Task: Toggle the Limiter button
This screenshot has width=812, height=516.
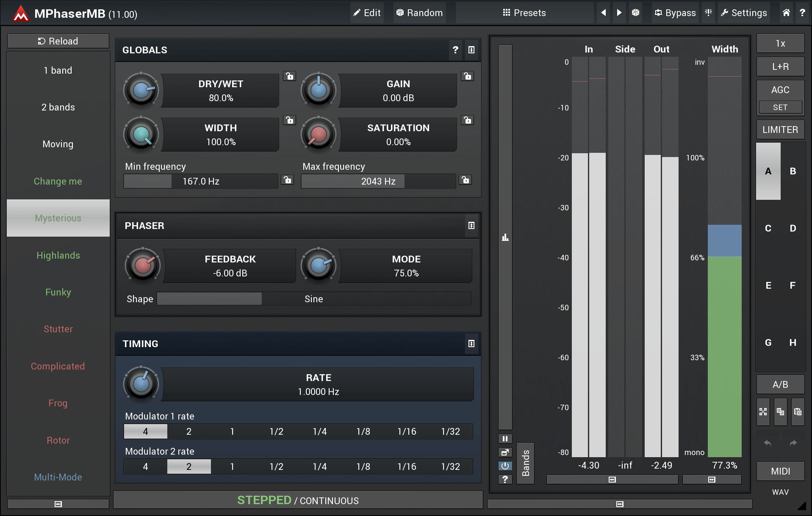Action: pos(780,130)
